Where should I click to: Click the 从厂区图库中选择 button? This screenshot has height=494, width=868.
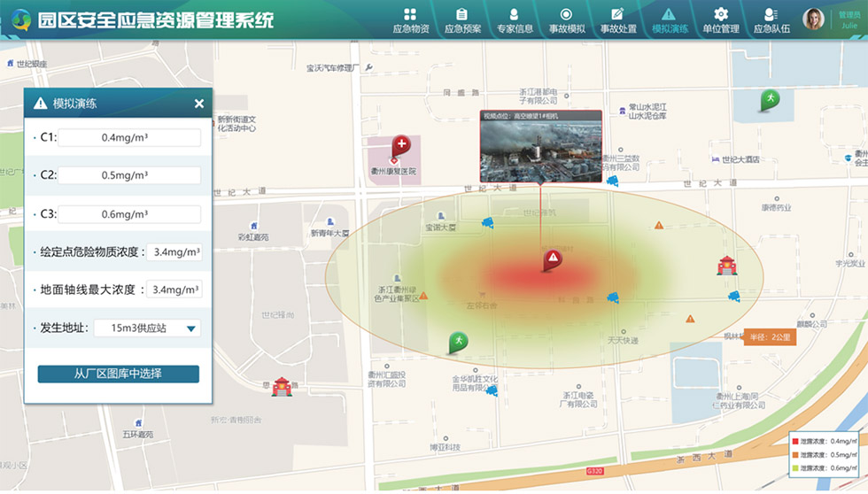click(x=118, y=374)
